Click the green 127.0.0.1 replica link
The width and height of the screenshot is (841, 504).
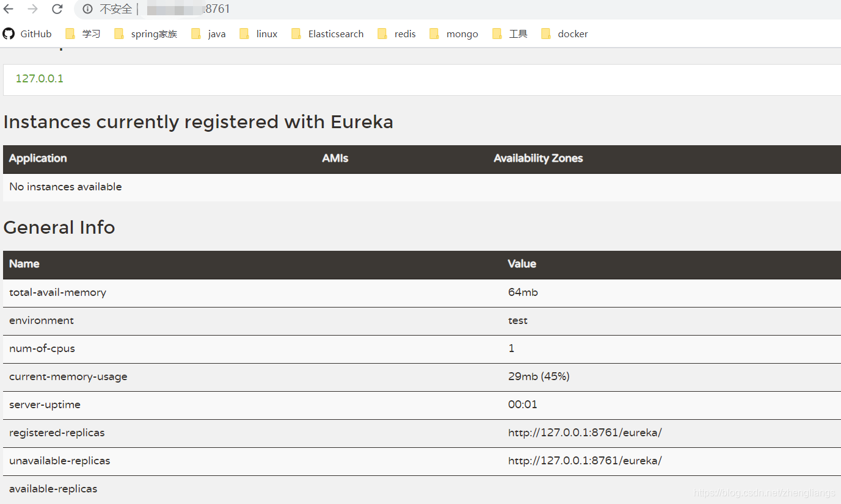tap(39, 79)
